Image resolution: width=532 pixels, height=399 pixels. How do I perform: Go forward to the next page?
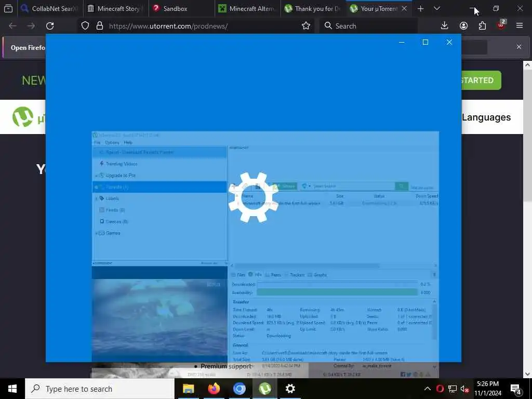pos(31,26)
